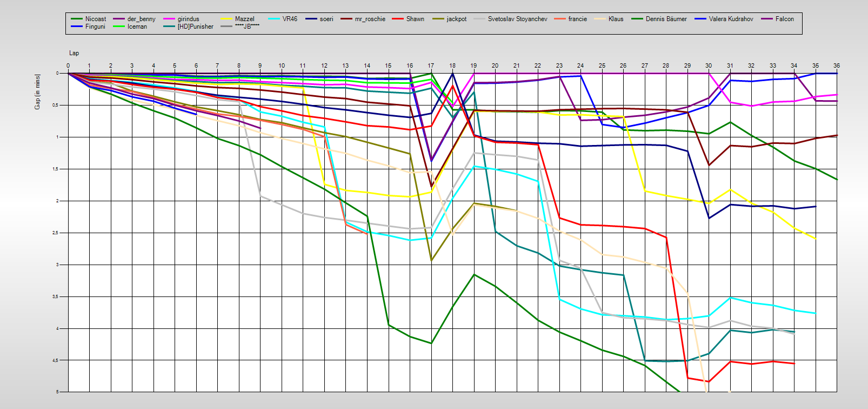Screen dimensions: 868x409
Task: Select the jackpot legend entry
Action: 456,19
